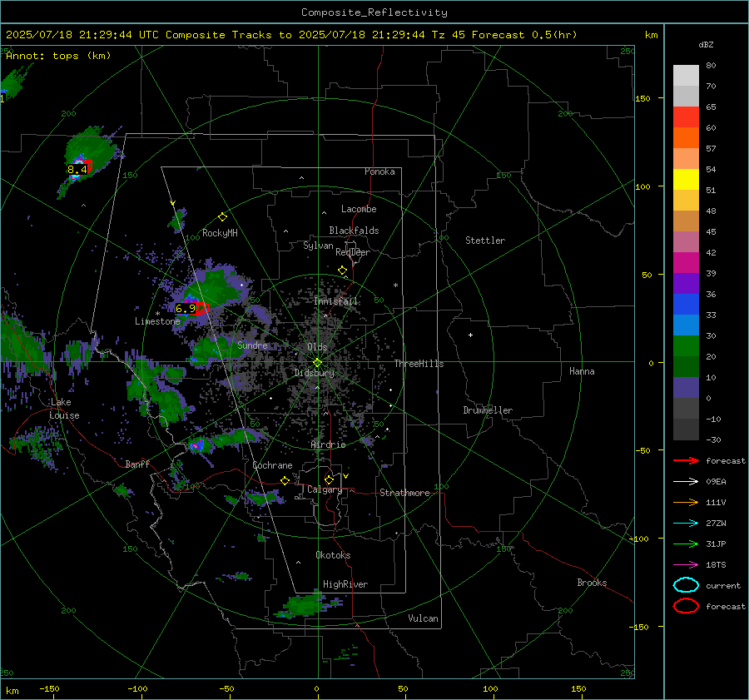The width and height of the screenshot is (749, 700).
Task: Click the Strathmore town label
Action: click(404, 493)
